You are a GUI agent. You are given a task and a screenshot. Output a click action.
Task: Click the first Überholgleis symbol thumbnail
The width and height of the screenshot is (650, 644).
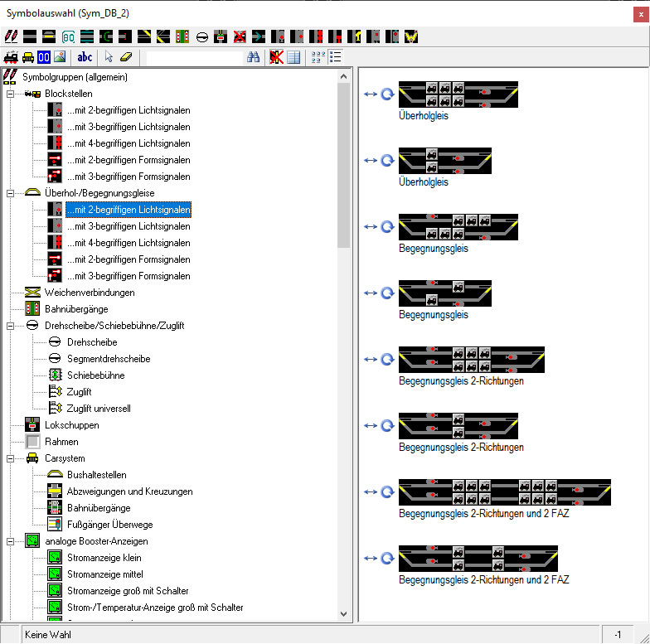coord(458,94)
